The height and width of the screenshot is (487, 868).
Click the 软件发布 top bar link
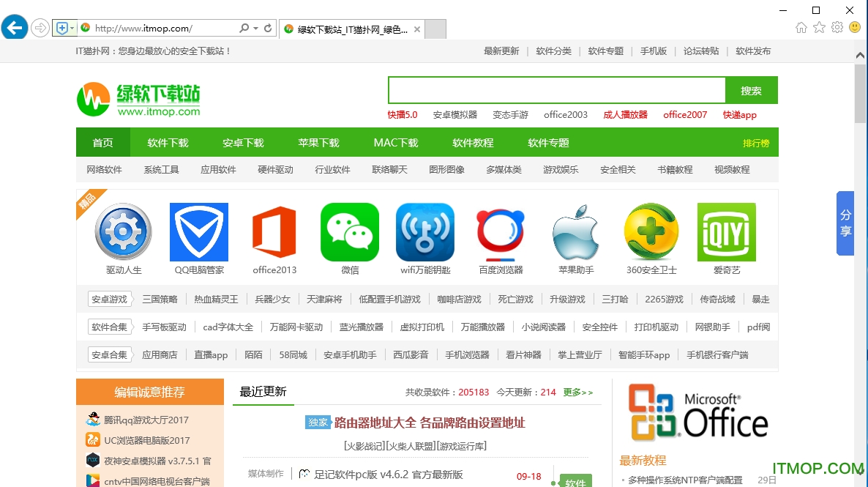click(753, 51)
